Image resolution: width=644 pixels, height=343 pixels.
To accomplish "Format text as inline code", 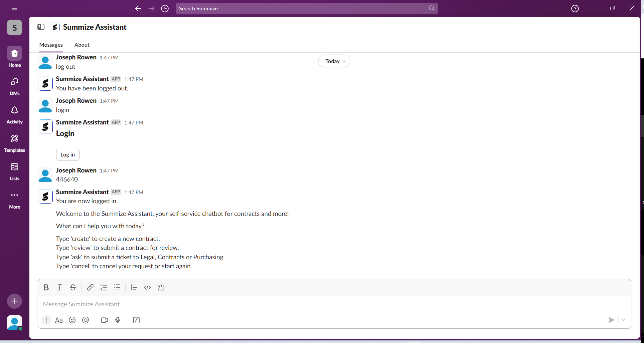I will [x=147, y=287].
